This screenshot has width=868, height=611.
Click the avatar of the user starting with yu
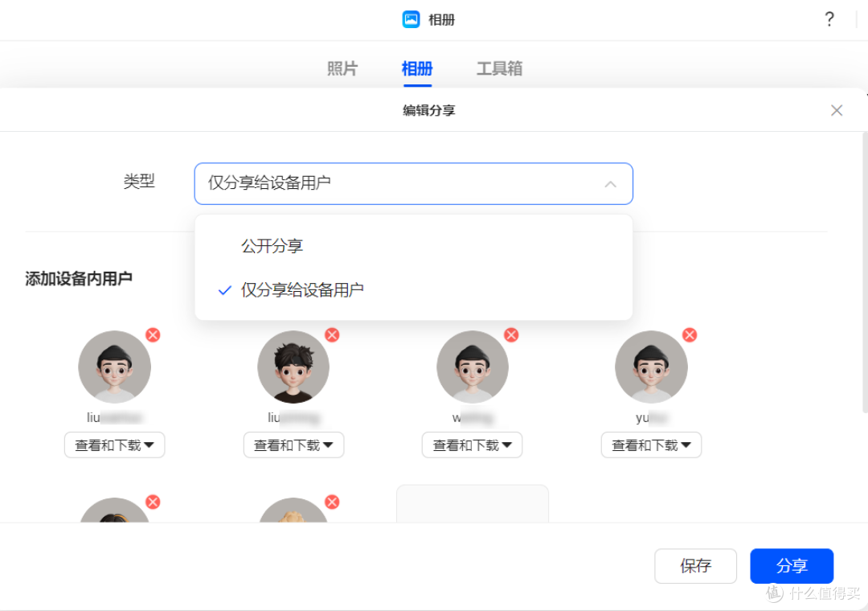[x=651, y=367]
